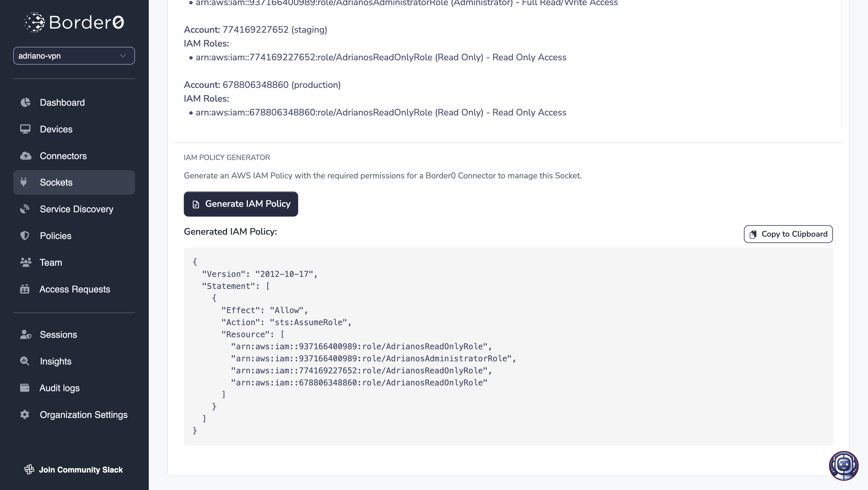The width and height of the screenshot is (868, 490).
Task: Open the Sessions page
Action: (x=58, y=335)
